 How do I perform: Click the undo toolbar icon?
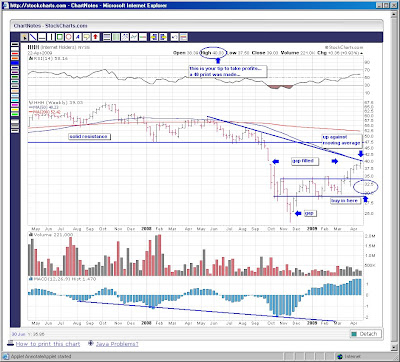pyautogui.click(x=175, y=37)
